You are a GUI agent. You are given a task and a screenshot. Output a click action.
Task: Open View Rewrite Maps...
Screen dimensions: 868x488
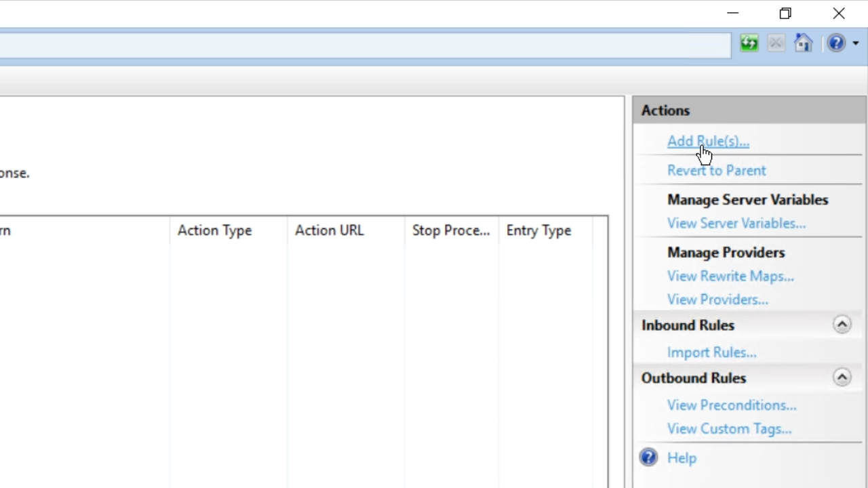(730, 276)
